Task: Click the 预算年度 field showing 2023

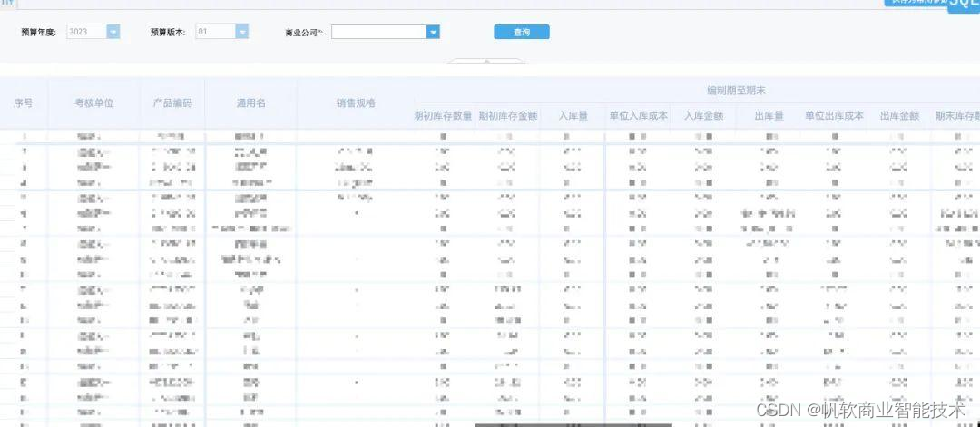Action: click(87, 32)
